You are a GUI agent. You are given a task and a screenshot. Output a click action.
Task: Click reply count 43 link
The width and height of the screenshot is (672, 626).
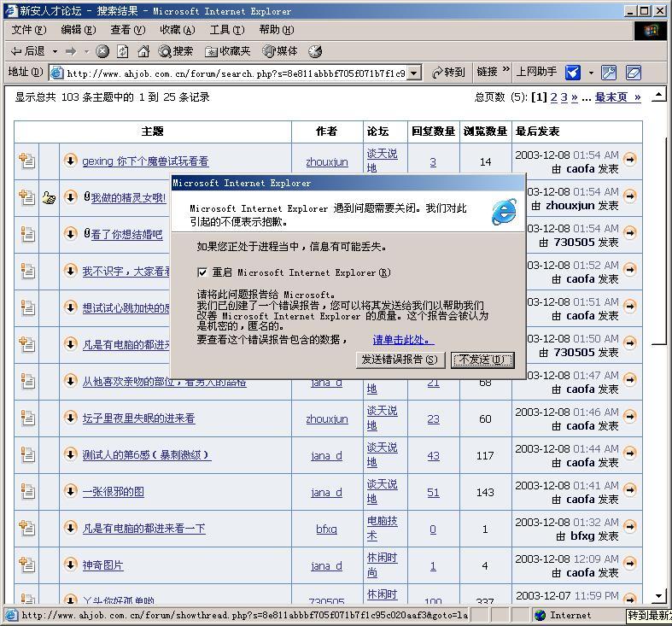click(433, 456)
